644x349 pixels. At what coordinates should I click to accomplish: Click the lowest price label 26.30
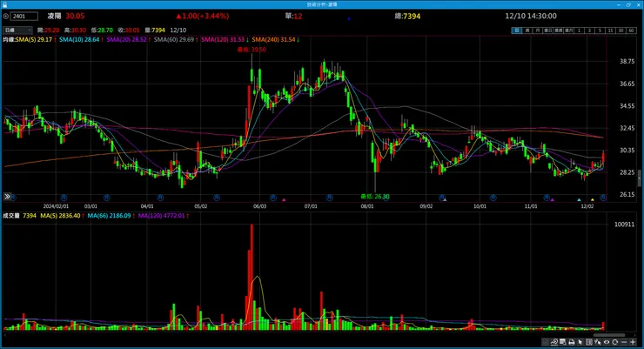coord(375,197)
